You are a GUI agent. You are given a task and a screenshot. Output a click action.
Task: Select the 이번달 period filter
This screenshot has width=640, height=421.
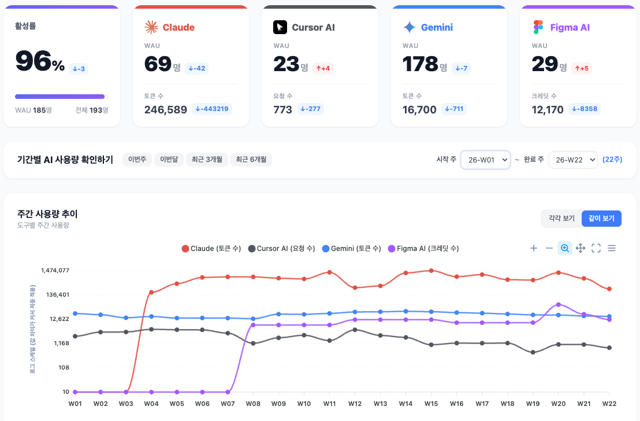tap(169, 159)
